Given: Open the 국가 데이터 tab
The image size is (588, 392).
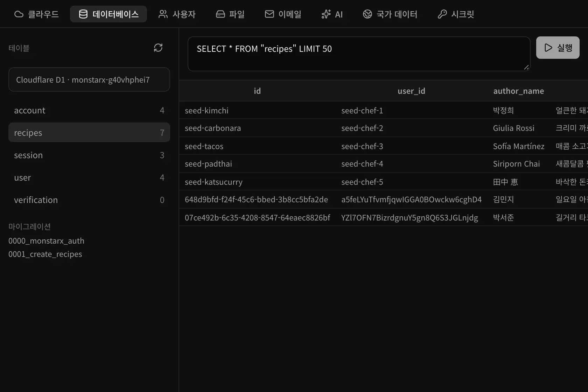Looking at the screenshot, I should coord(390,14).
